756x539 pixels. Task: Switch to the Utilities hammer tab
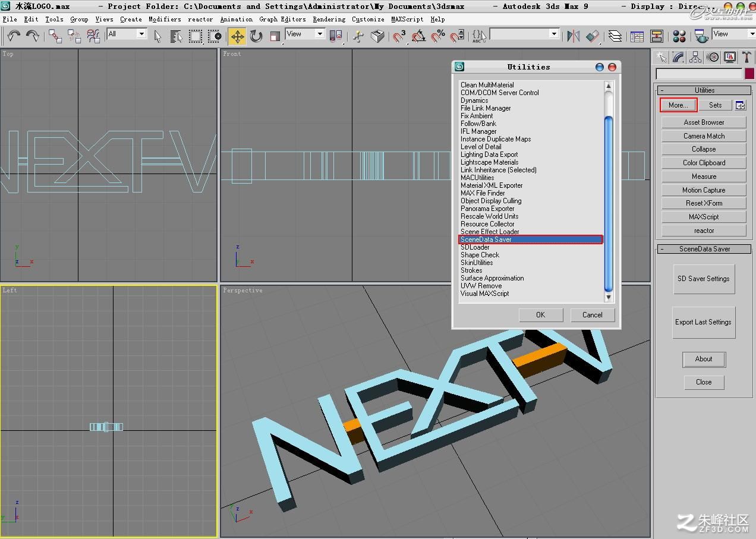(747, 57)
